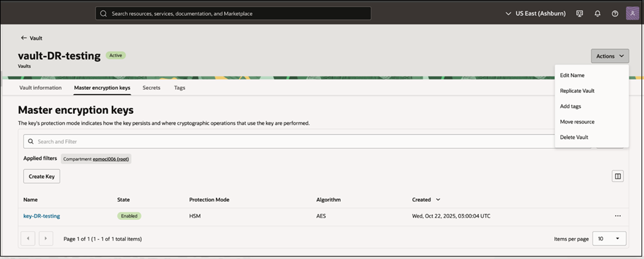
Task: Switch to the Vault information tab
Action: pos(40,87)
